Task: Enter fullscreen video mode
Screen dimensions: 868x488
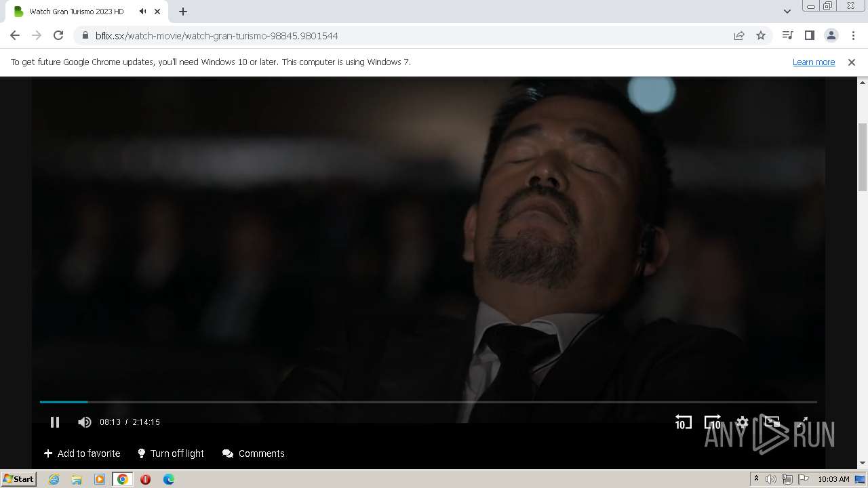Action: point(802,422)
